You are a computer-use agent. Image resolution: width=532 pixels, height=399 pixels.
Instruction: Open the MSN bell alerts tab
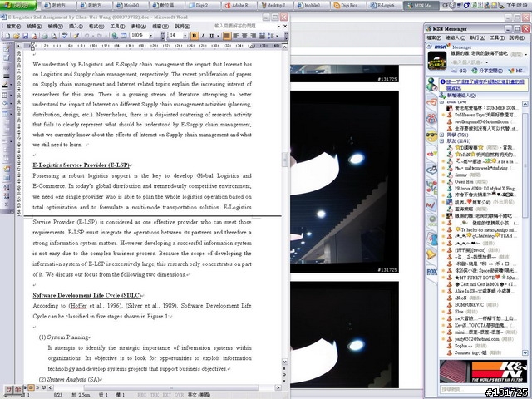click(x=431, y=254)
